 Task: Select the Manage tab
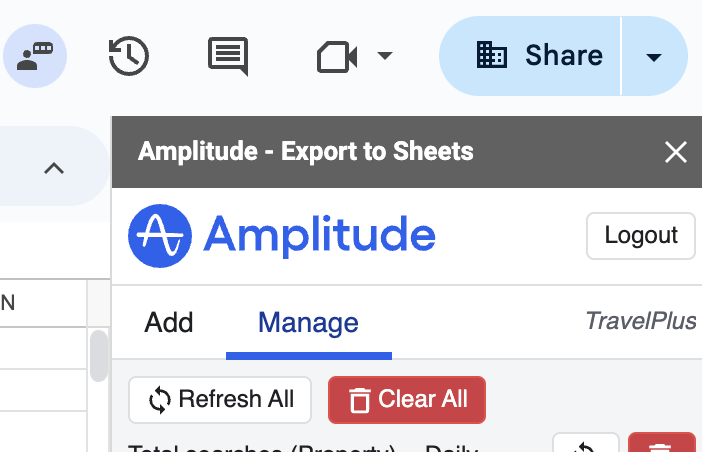[x=308, y=322]
